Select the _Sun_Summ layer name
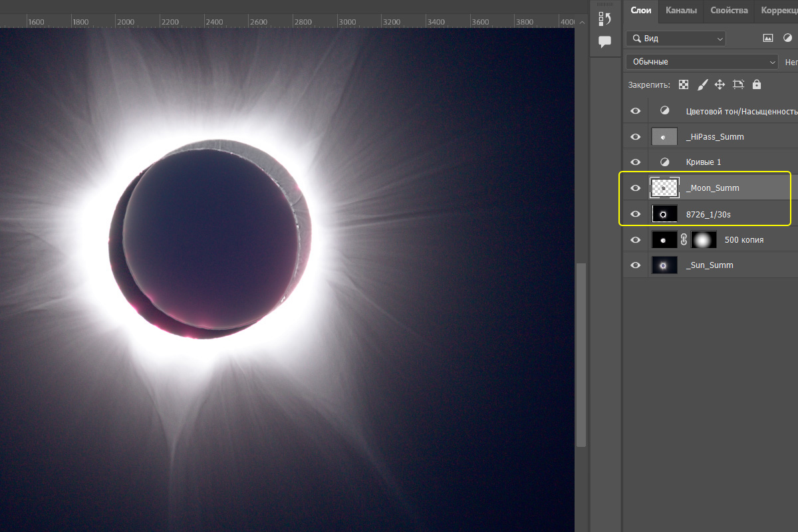 pyautogui.click(x=710, y=265)
